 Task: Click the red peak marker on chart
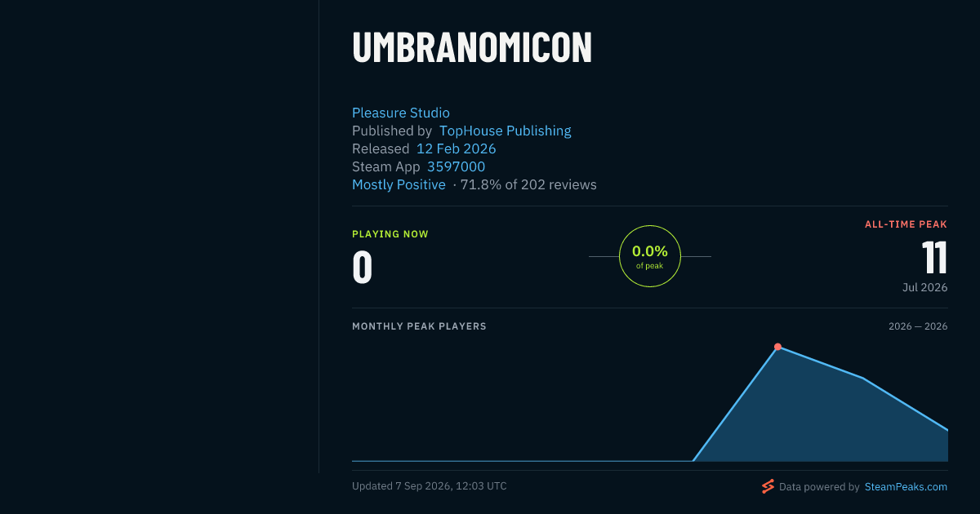777,347
